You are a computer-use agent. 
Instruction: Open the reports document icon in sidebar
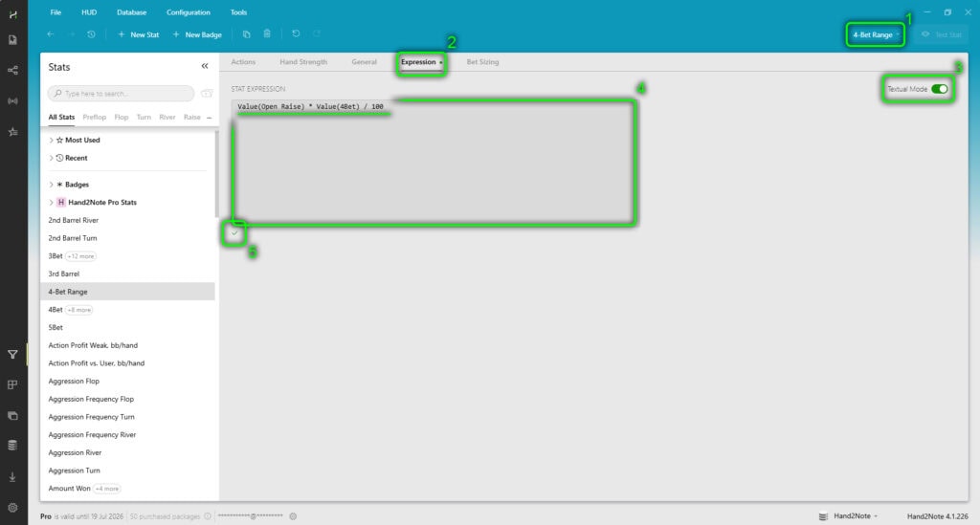[x=12, y=40]
